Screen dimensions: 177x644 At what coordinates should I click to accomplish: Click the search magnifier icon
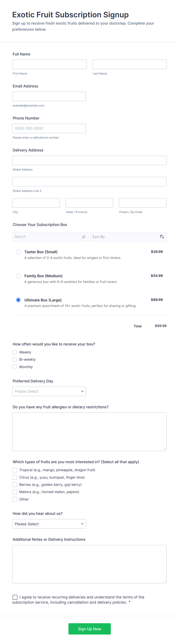pos(84,237)
